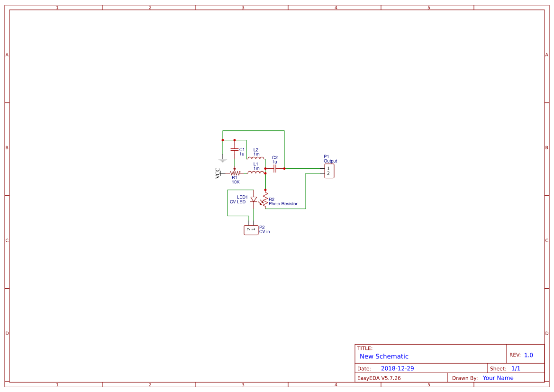554x392 pixels.
Task: Select the L1 inductor symbol
Action: 257,172
